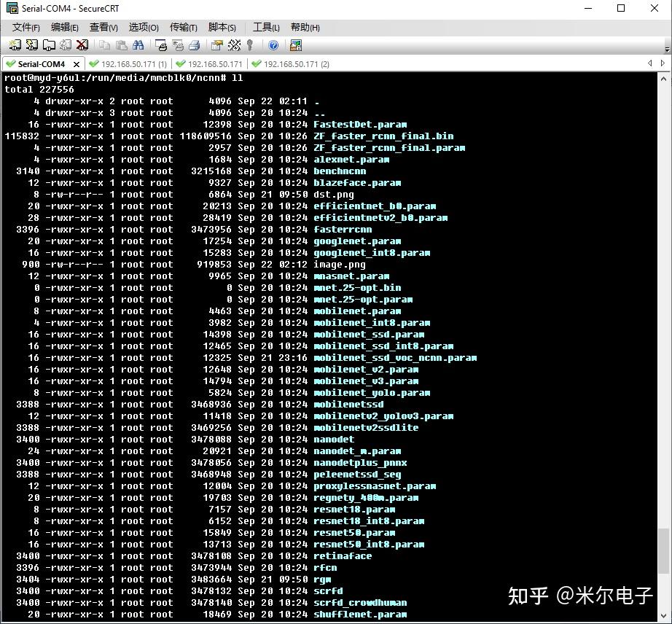Connect in a new tab
Viewport: 672px width, 624px height.
pyautogui.click(x=48, y=44)
